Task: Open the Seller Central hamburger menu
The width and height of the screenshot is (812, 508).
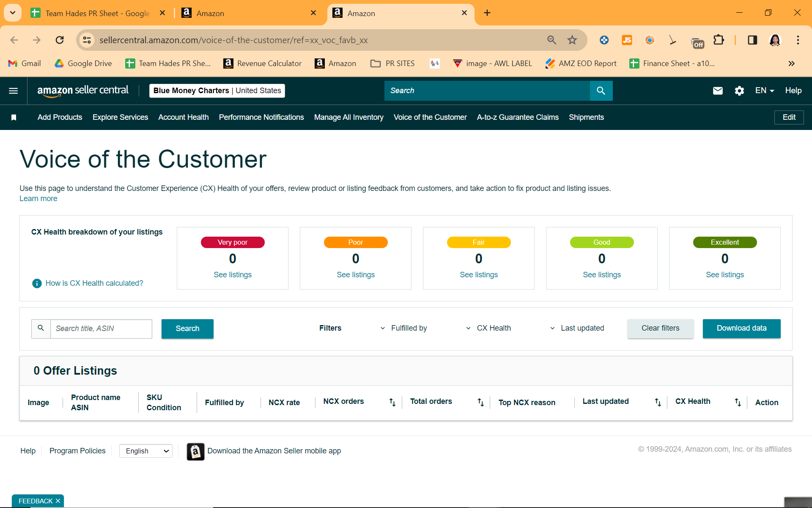Action: click(x=14, y=91)
